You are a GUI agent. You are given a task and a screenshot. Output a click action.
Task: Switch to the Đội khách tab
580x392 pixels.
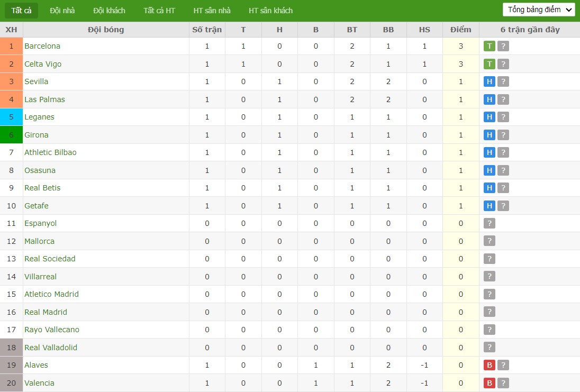pos(109,11)
